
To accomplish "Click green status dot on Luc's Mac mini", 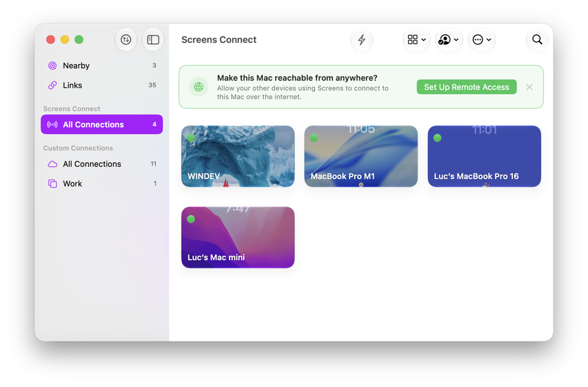I will point(191,219).
